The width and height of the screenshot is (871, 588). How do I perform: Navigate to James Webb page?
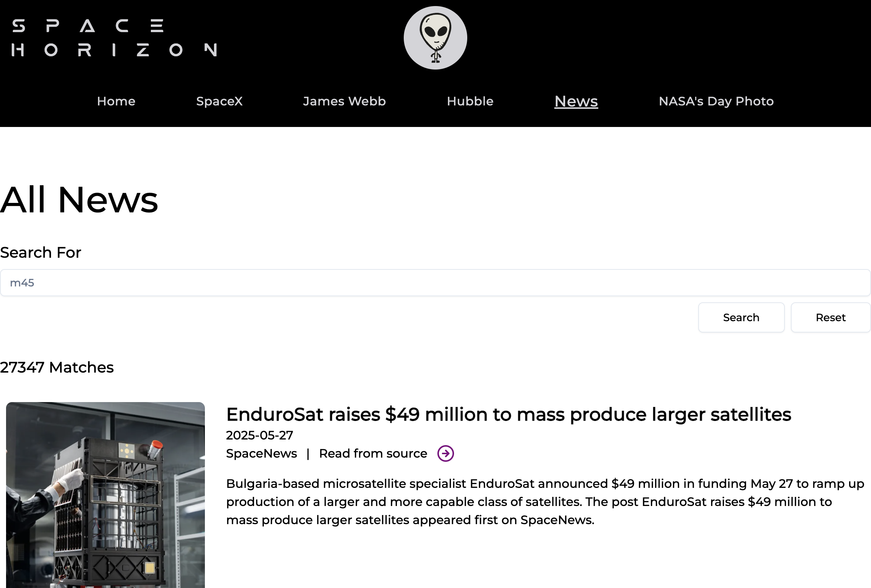coord(344,101)
